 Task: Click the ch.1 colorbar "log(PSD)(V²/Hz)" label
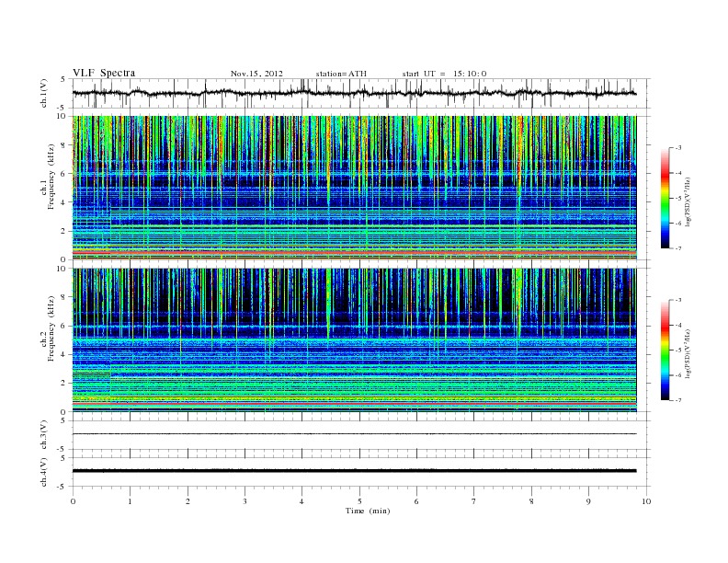[x=688, y=202]
